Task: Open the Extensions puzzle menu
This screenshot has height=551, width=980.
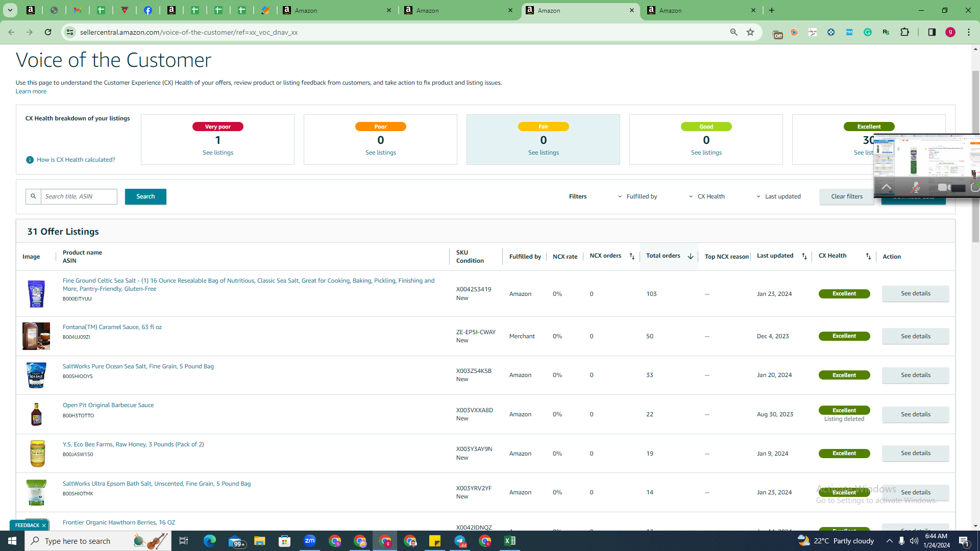Action: click(x=905, y=32)
